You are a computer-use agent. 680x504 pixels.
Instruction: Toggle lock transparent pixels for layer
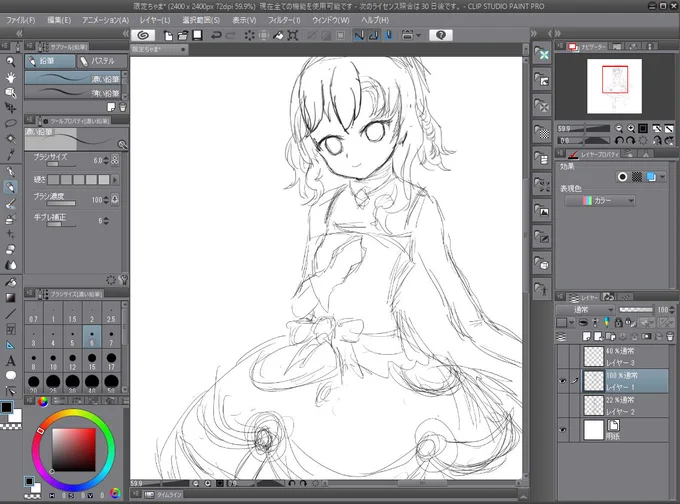coord(630,322)
